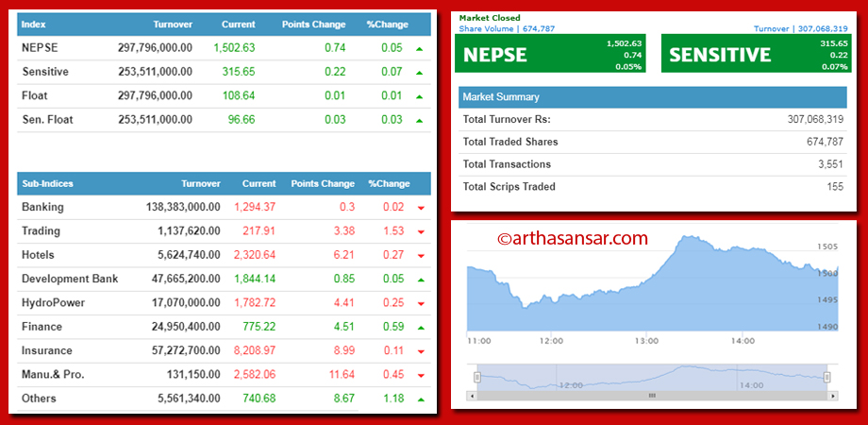Click the %Change header in Index table
The image size is (868, 425).
388,25
